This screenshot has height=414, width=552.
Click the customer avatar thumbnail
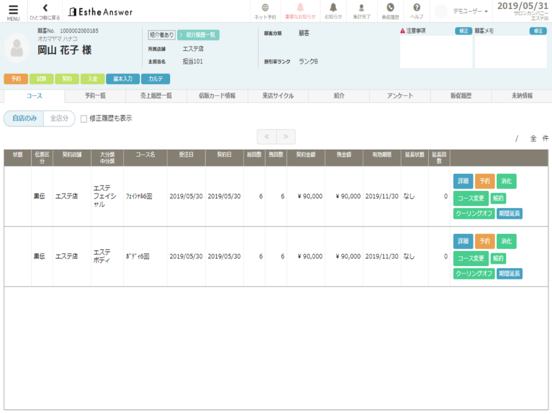tap(17, 48)
